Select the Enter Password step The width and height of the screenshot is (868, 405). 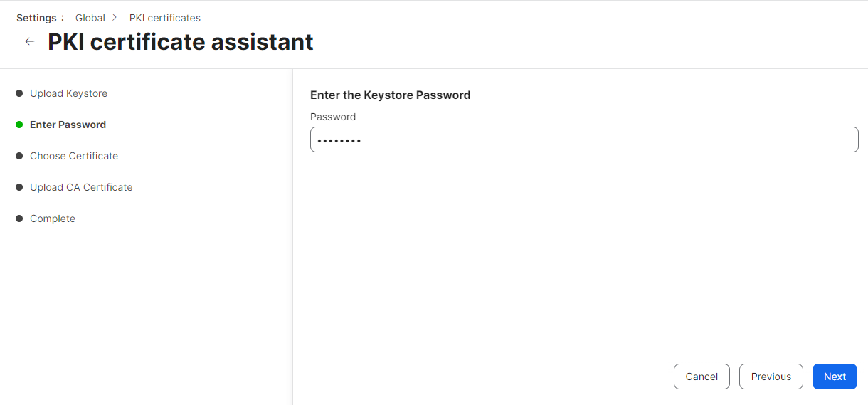(68, 125)
